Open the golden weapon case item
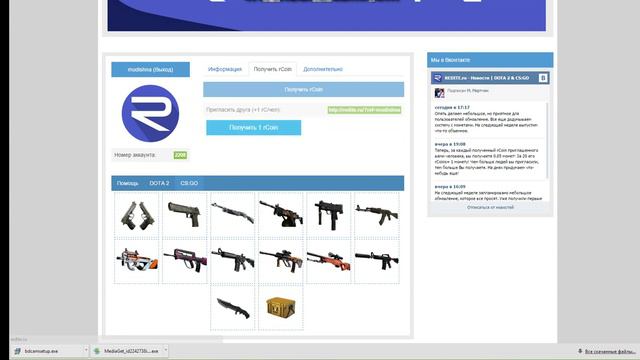Viewport: 640px width, 360px height. 281,308
